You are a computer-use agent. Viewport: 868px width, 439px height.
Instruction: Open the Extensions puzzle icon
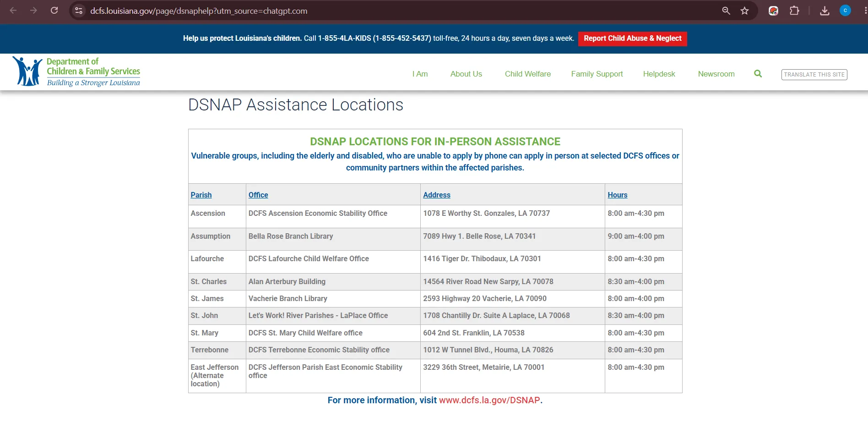pos(794,11)
